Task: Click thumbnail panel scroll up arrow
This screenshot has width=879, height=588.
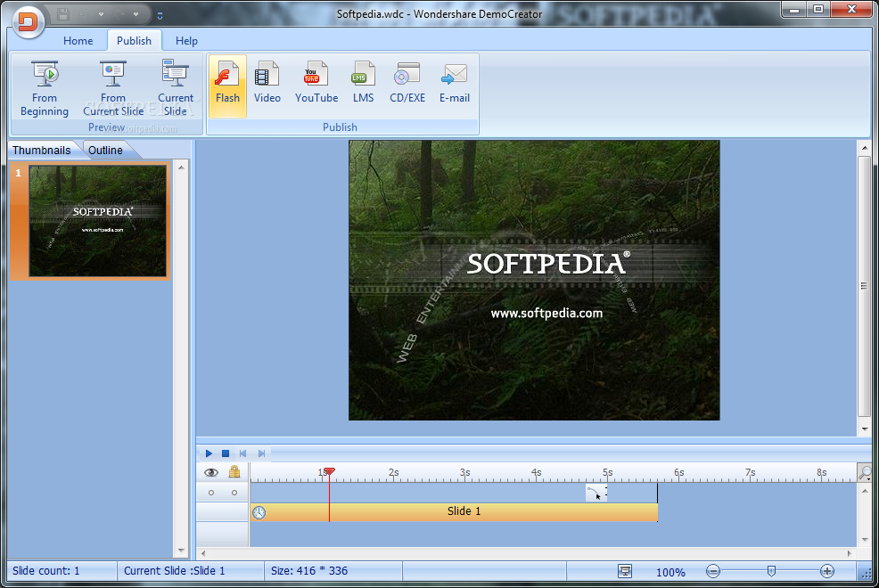Action: coord(181,167)
